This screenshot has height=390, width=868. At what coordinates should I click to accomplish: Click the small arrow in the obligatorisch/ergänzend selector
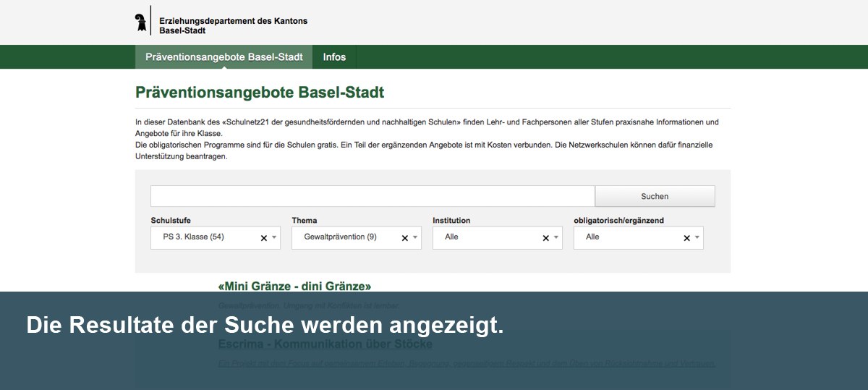click(697, 238)
